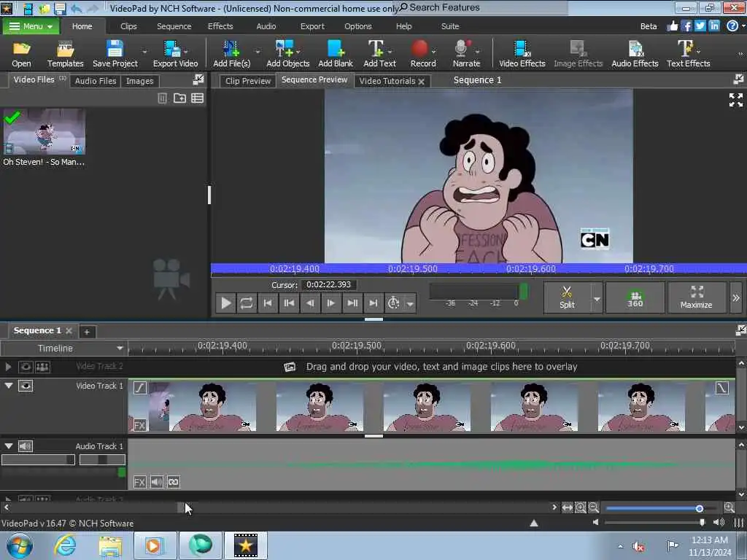Collapse Video Track 1 with its triangle
Viewport: 747px width, 560px height.
pos(9,386)
